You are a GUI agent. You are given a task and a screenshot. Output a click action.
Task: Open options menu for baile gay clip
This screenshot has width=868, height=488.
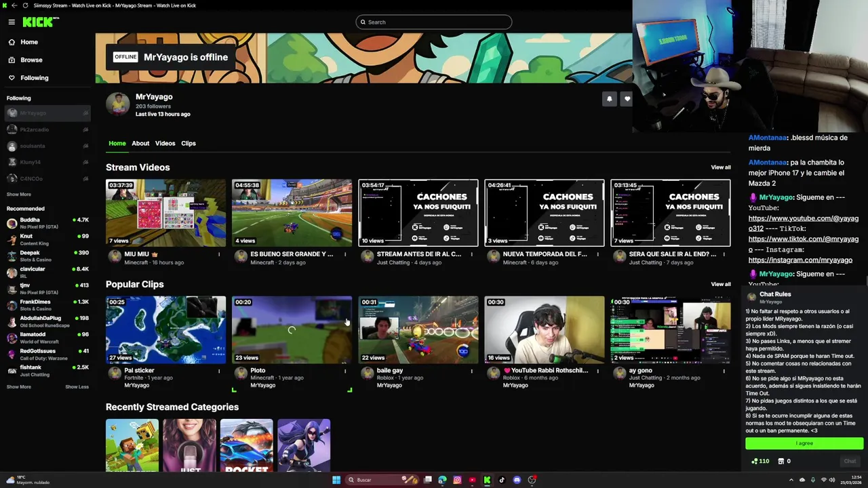pos(471,371)
